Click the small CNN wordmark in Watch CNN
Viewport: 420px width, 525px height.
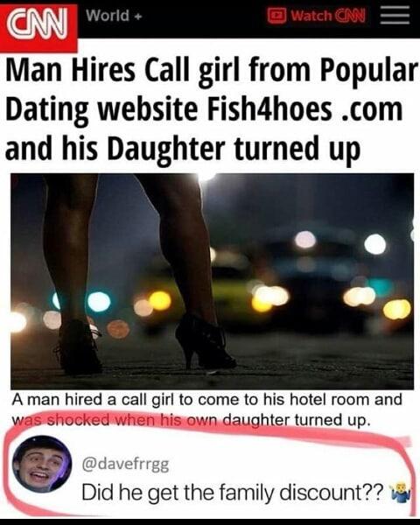(351, 16)
